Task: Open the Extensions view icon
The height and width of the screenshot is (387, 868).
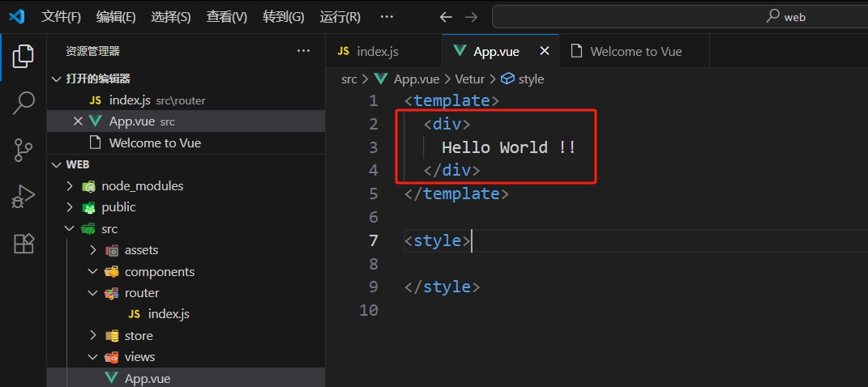Action: click(24, 244)
